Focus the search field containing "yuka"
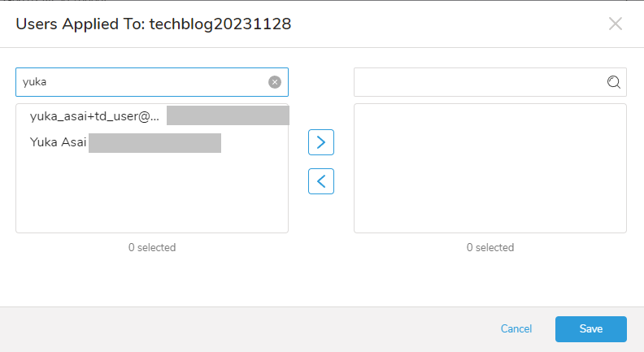This screenshot has width=644, height=352. (x=141, y=82)
